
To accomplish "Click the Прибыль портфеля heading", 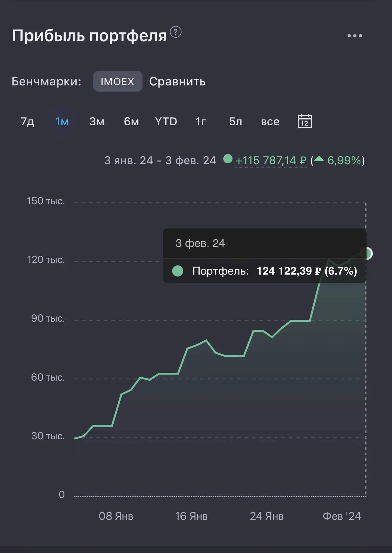I will coord(89,36).
